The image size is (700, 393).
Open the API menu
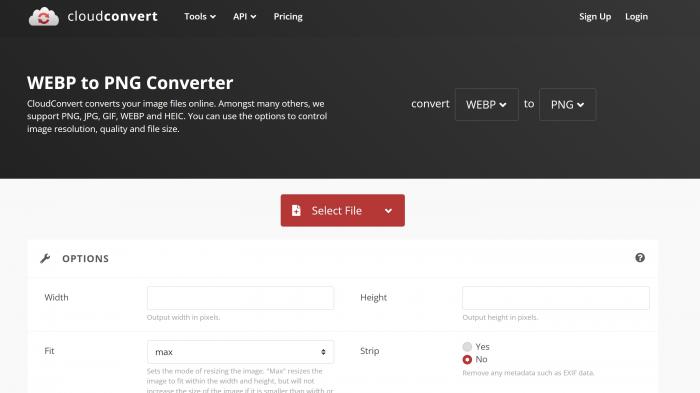[x=244, y=17]
